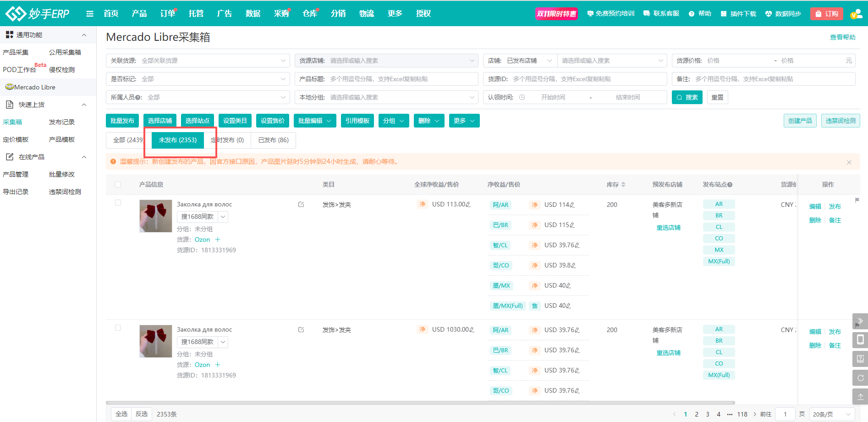This screenshot has height=422, width=868.
Task: Click the scroll-to-top icon in right float bar
Action: coord(860,396)
